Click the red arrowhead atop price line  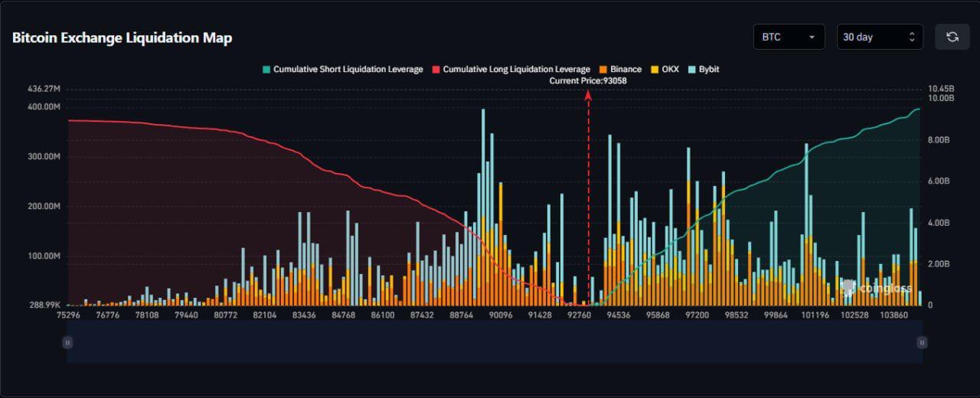(588, 95)
